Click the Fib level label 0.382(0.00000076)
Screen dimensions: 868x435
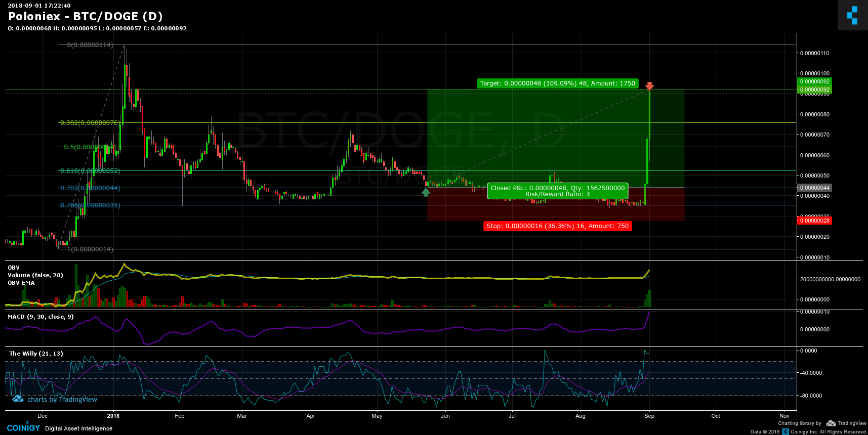(90, 123)
